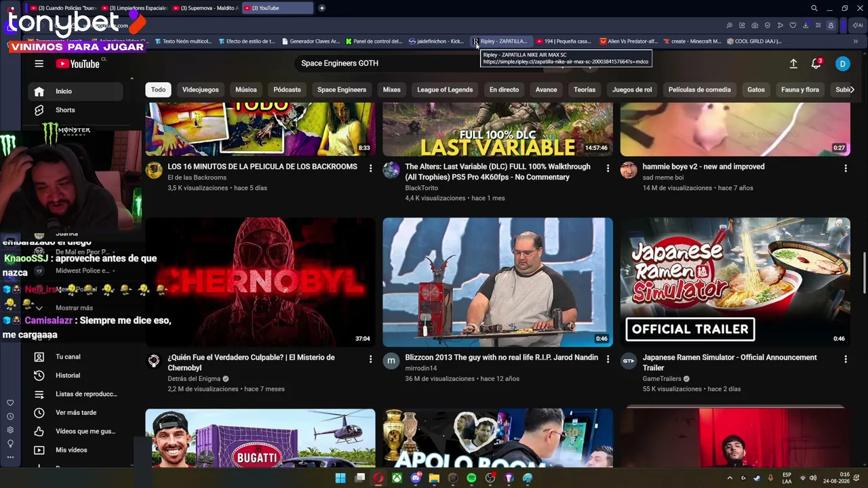Open BlackTorito channel avatar
Image resolution: width=868 pixels, height=488 pixels.
[x=391, y=170]
